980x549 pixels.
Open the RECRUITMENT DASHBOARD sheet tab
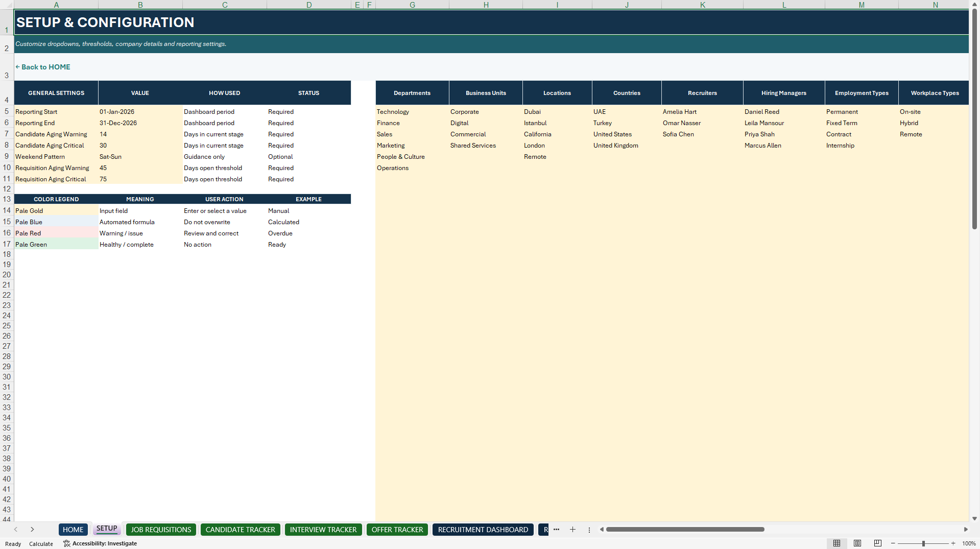tap(483, 530)
